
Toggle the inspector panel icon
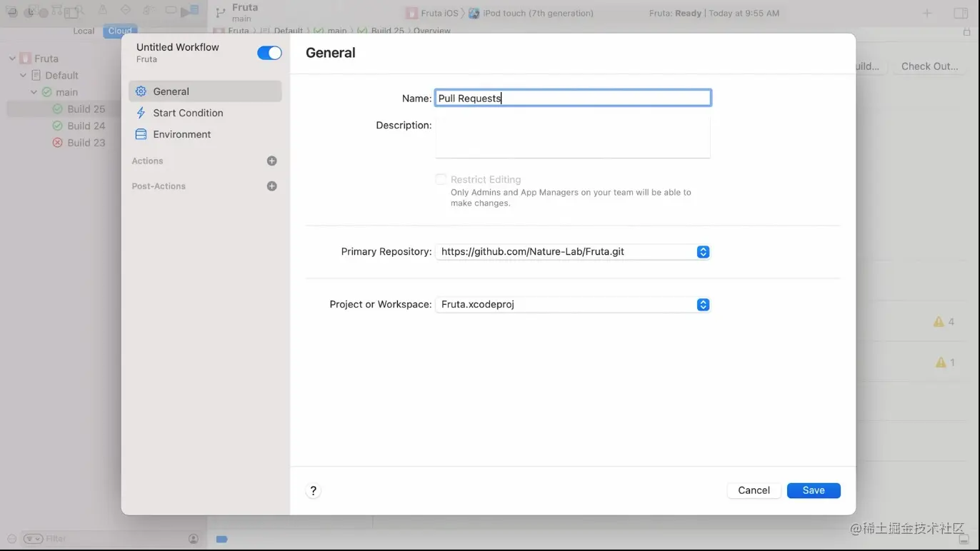tap(961, 13)
